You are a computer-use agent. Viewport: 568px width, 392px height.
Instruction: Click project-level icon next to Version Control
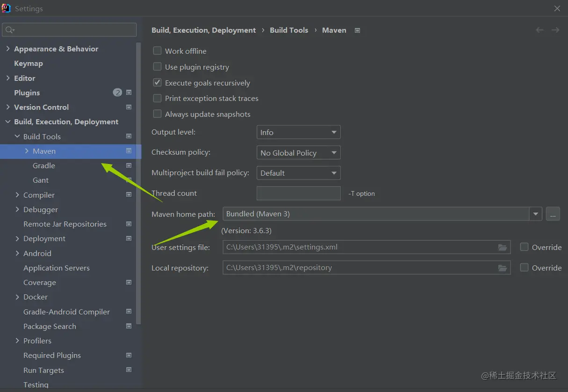(x=129, y=107)
